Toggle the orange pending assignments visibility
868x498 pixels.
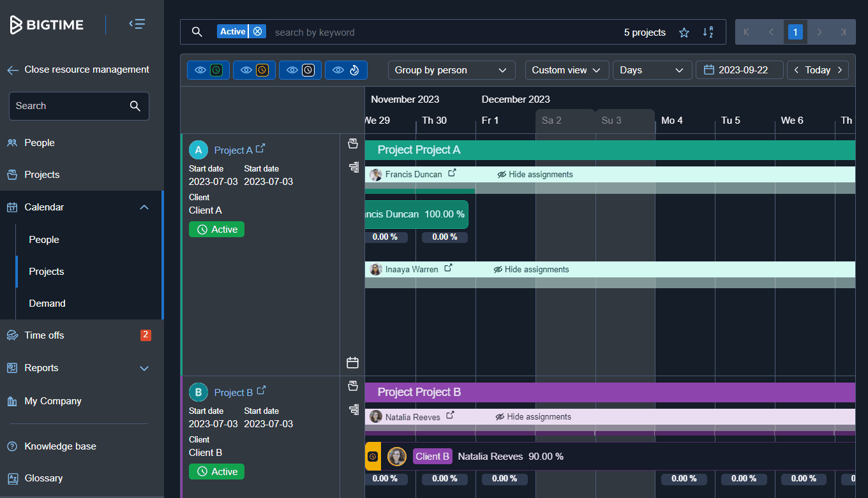(254, 70)
